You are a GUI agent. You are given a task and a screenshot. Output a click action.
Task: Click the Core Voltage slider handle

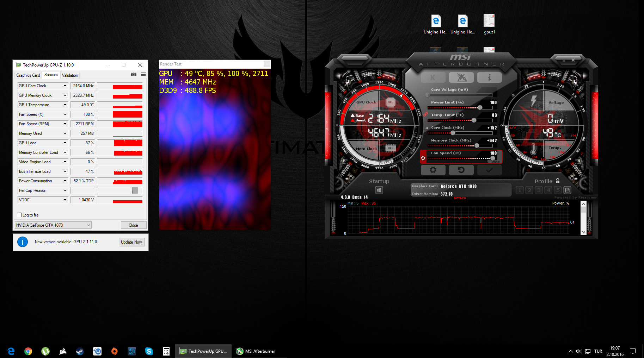(428, 95)
